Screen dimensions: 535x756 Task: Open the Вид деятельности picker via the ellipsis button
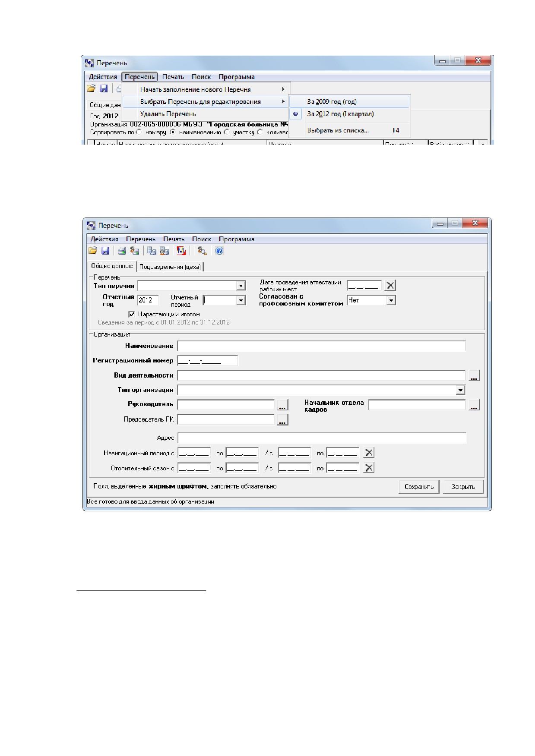pos(474,375)
